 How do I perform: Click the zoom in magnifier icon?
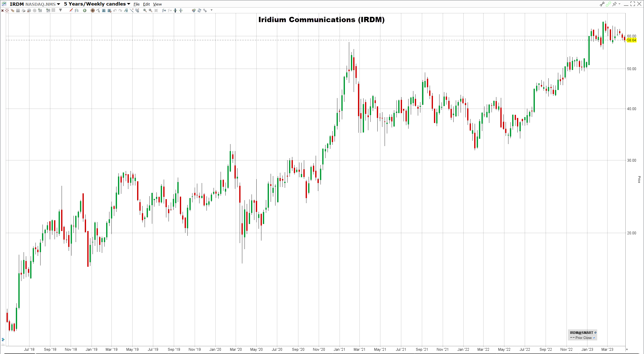(x=145, y=10)
